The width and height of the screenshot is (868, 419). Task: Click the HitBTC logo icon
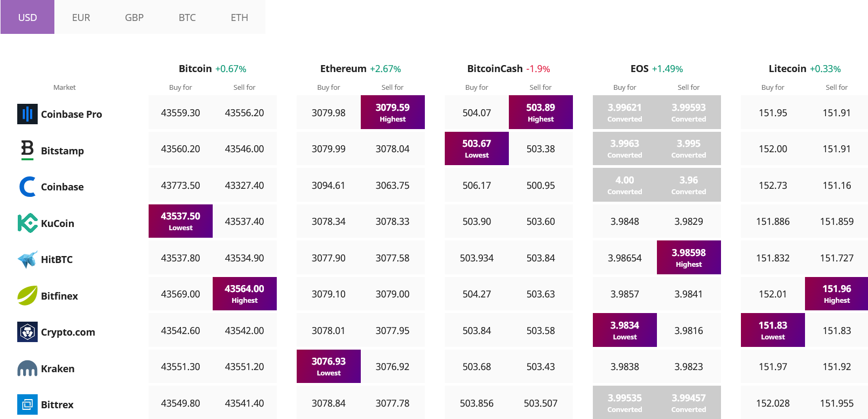coord(27,259)
